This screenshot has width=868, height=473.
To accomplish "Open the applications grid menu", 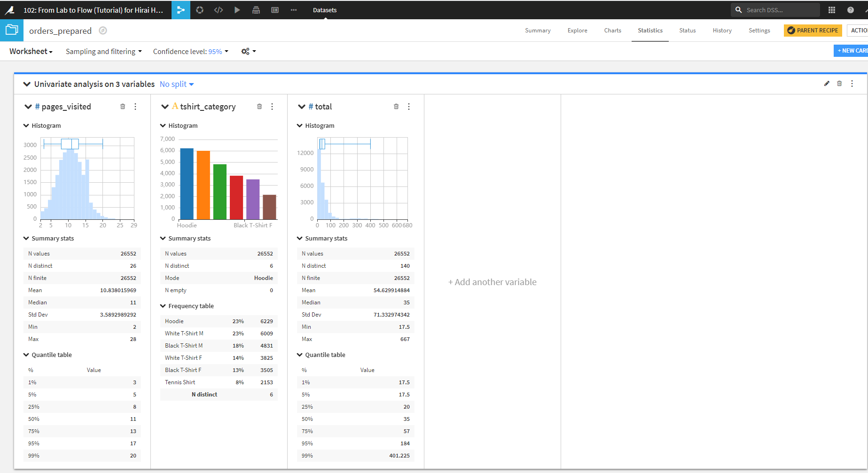I will click(832, 10).
